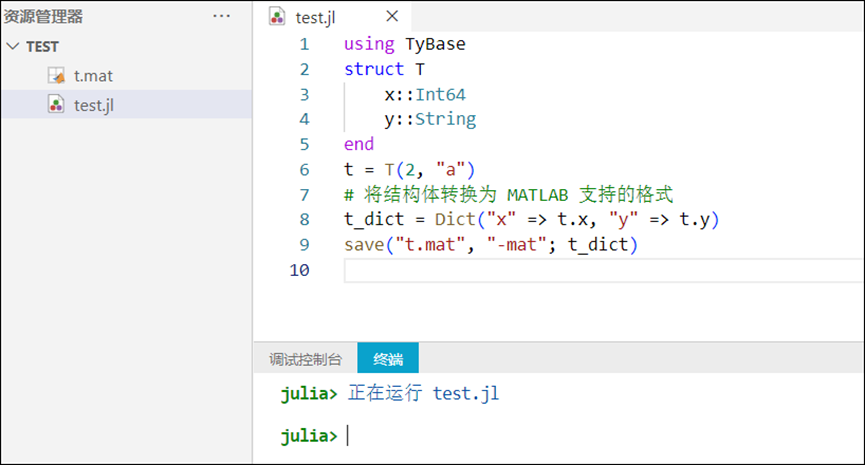Place cursor in empty line 10
The height and width of the screenshot is (465, 865).
tap(604, 271)
